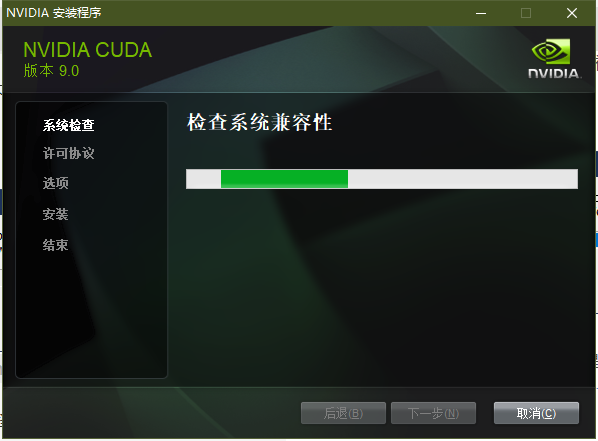Go to the 安装 step in sidebar
598x441 pixels.
point(56,214)
